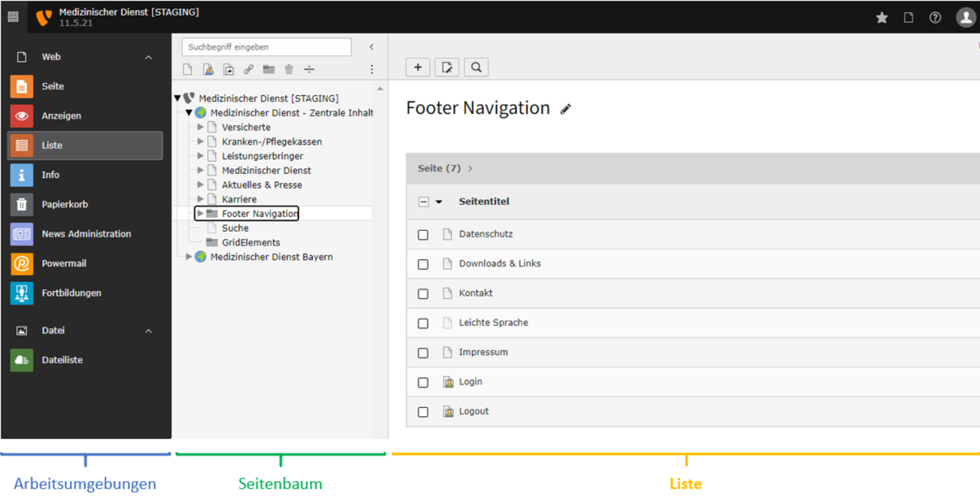Open the application grid menu icon
The image size is (980, 502).
(x=13, y=17)
